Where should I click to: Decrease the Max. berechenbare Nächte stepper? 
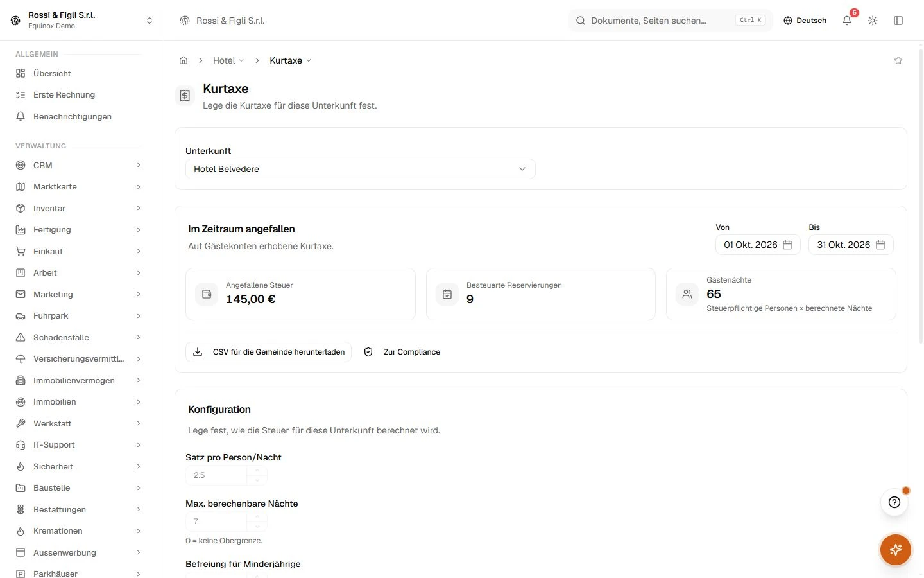(257, 527)
